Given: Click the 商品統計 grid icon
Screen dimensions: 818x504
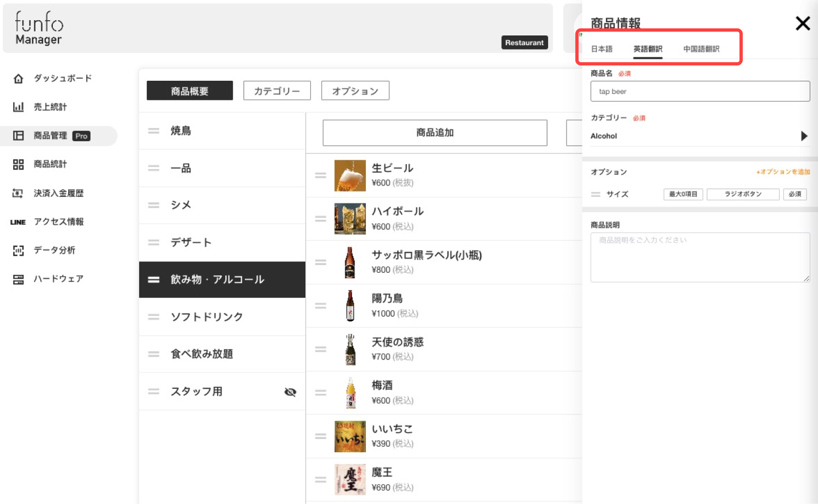Looking at the screenshot, I should tap(19, 164).
